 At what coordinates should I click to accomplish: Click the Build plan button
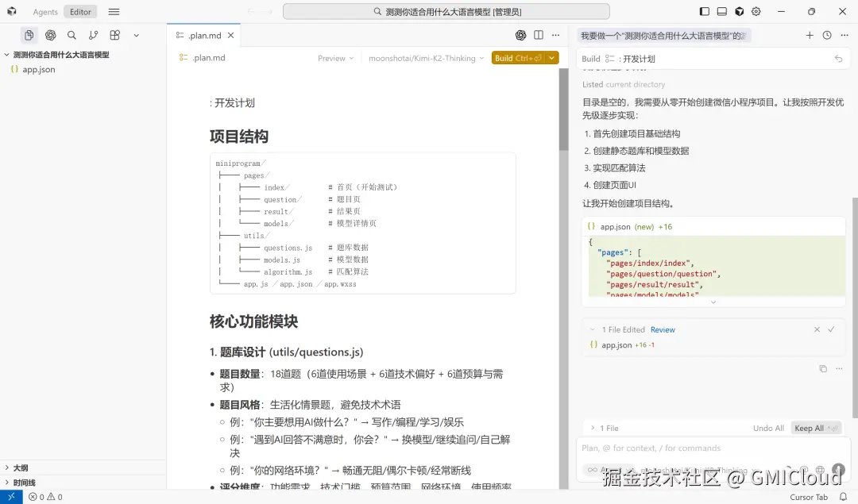coord(518,58)
